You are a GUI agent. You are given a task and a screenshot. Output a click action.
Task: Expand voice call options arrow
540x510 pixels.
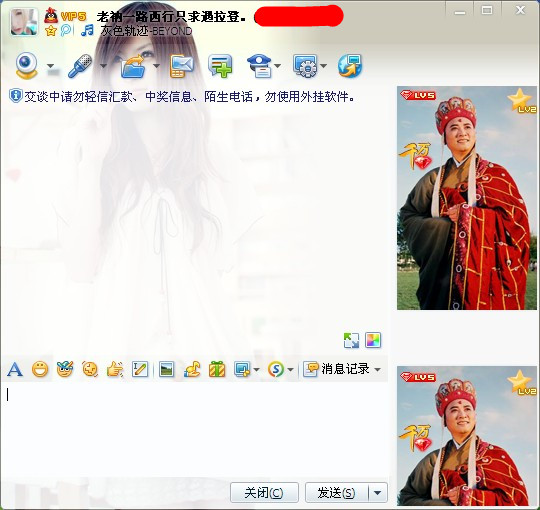(103, 66)
